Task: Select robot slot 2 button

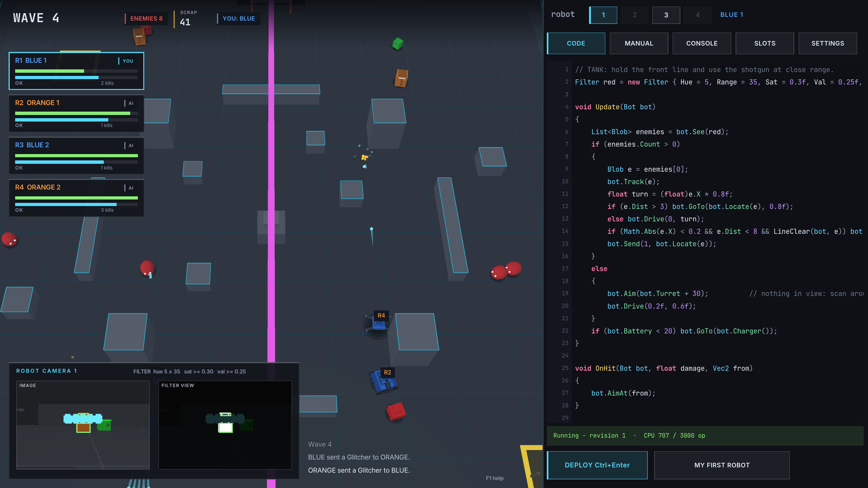Action: (x=635, y=15)
